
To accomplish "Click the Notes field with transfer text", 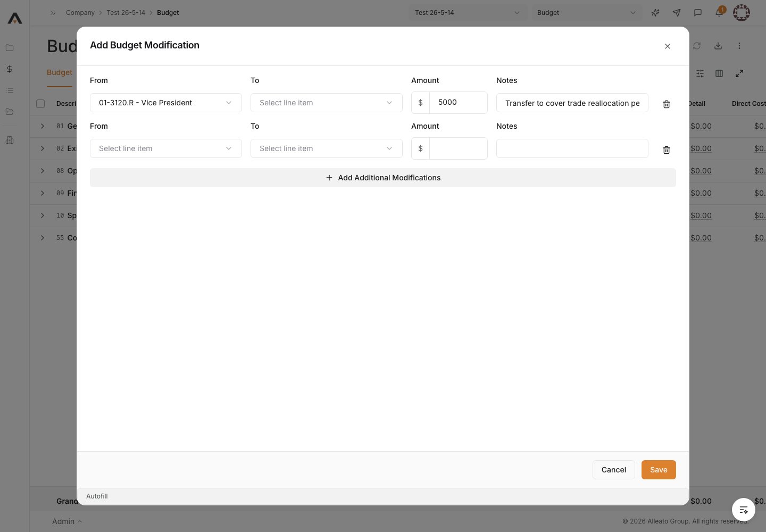I will tap(572, 103).
